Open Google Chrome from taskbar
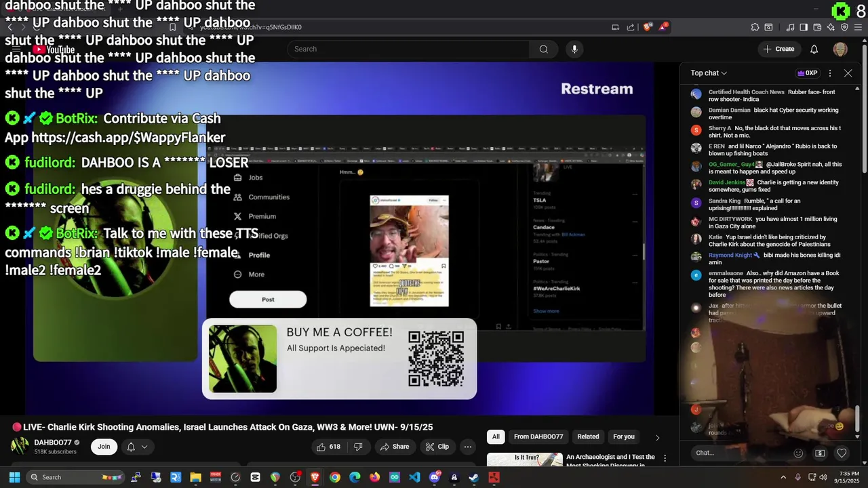This screenshot has width=868, height=488. pos(335,477)
